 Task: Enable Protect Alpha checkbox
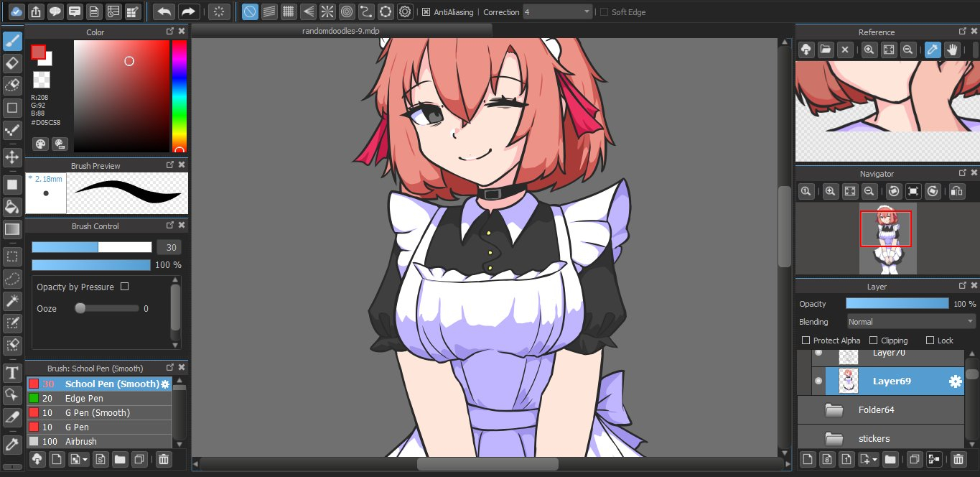tap(806, 341)
